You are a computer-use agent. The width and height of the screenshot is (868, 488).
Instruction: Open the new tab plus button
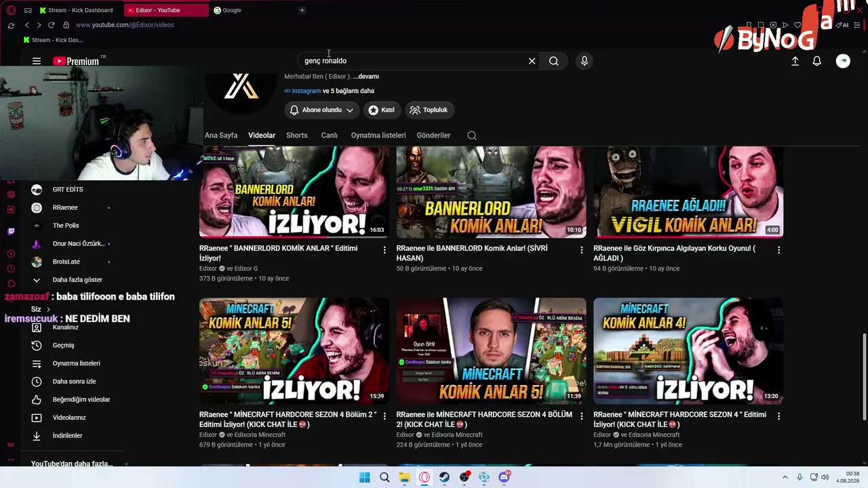(302, 10)
